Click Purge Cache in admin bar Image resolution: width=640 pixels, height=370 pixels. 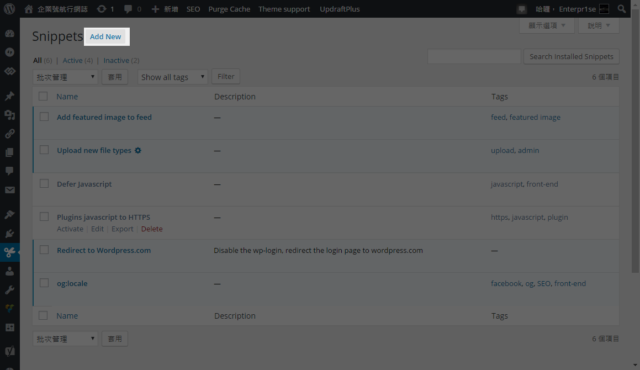click(x=229, y=9)
